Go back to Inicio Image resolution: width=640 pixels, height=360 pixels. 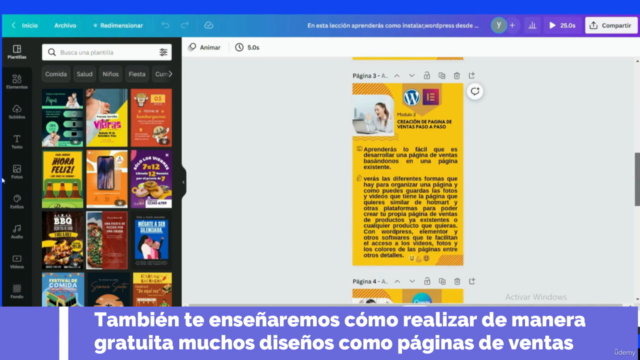[24, 25]
